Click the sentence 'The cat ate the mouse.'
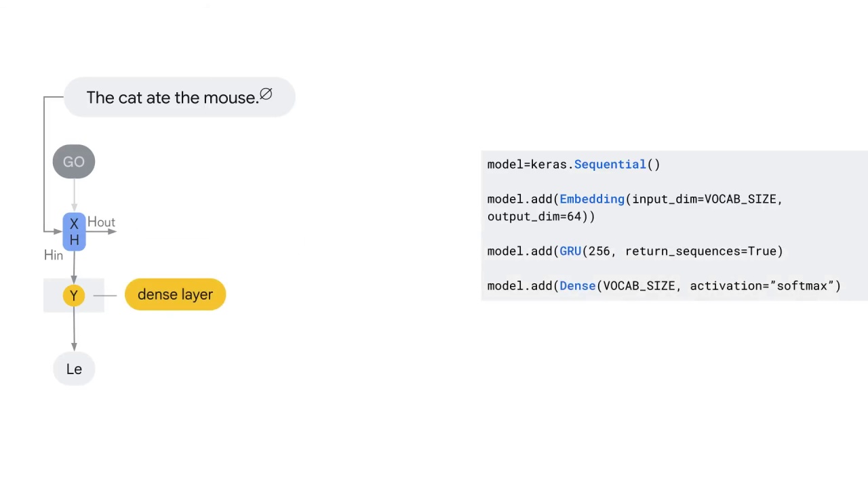The height and width of the screenshot is (488, 868). coord(172,98)
